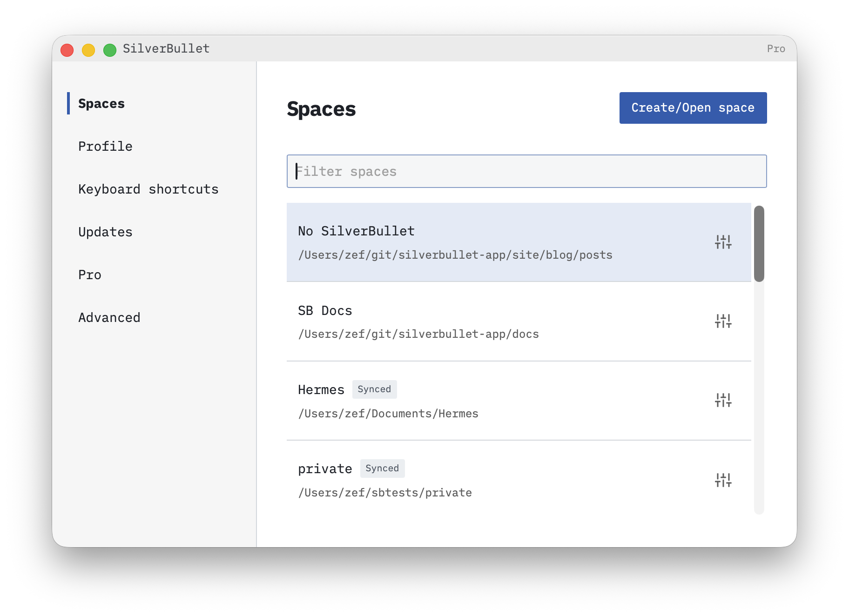Screen dimensions: 849x616
Task: Select the SB Docs space name
Action: [x=325, y=310]
